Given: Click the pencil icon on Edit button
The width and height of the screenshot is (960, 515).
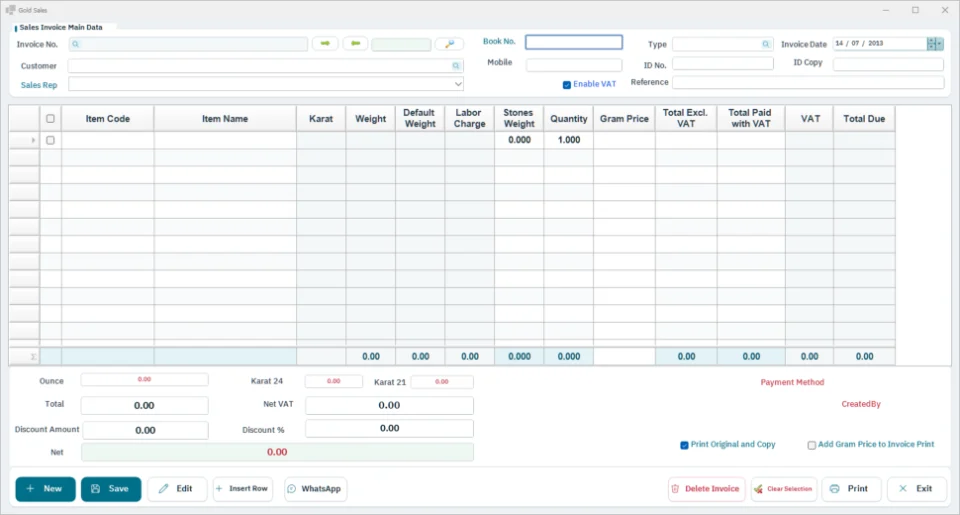Looking at the screenshot, I should click(163, 489).
